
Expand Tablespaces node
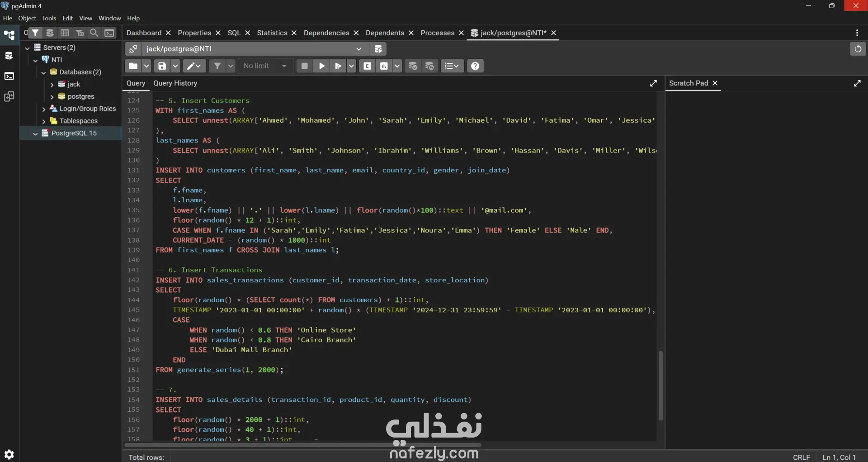(x=43, y=121)
